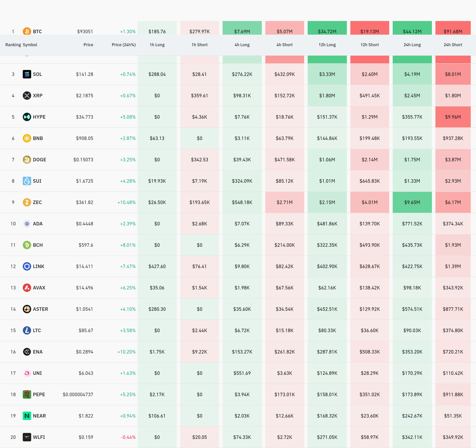476x448 pixels.
Task: Click HYPE's red $9.96M 24h Short cell
Action: tap(453, 117)
